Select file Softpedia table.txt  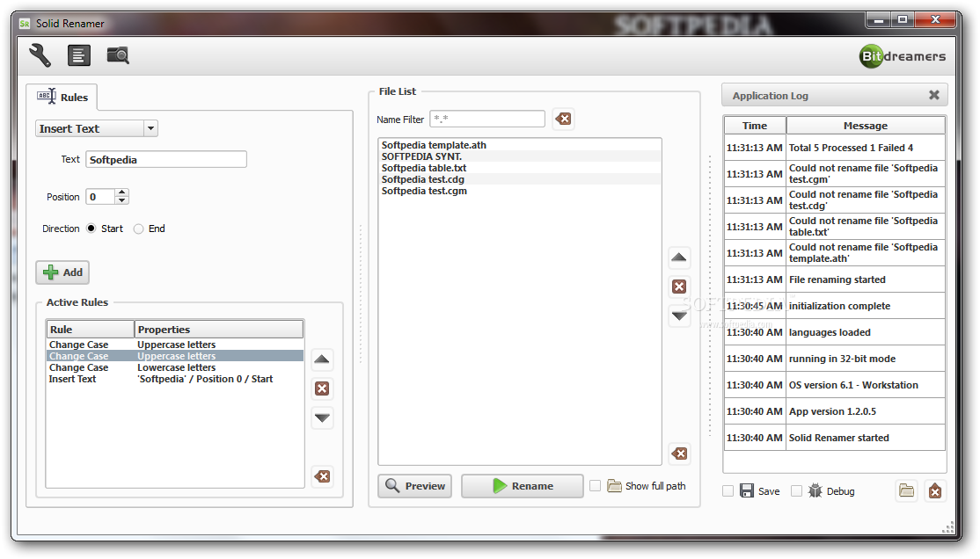(520, 167)
